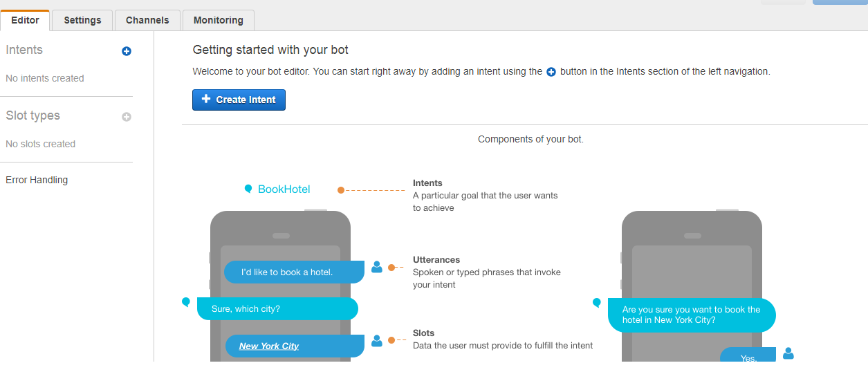Click the speech bubble icon beside BookHotel
Viewport: 868px width, 372px height.
[x=248, y=189]
